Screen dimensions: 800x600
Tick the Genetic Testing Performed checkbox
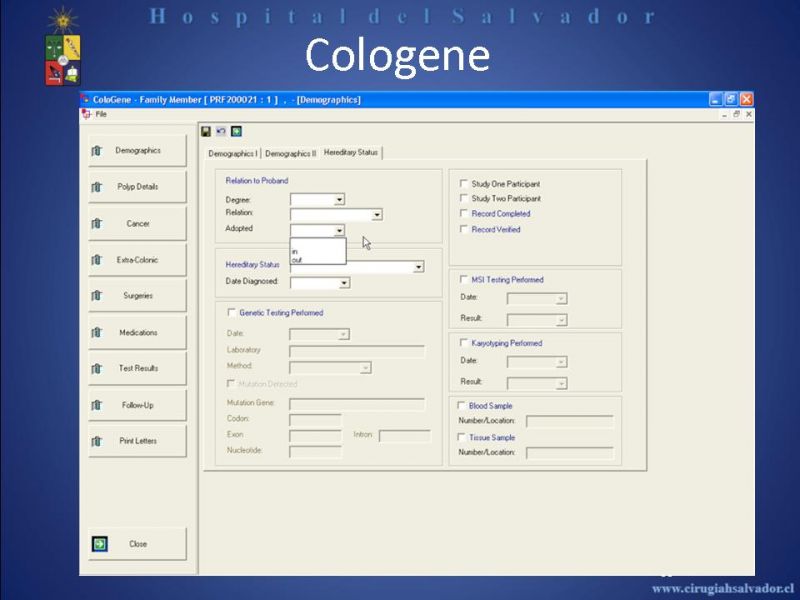click(x=232, y=313)
